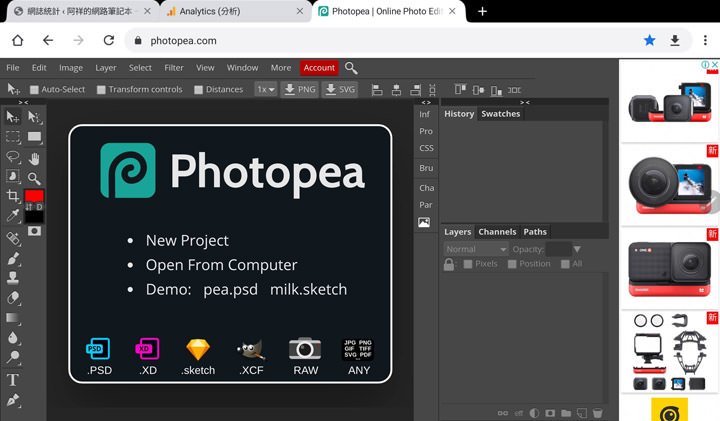This screenshot has width=720, height=421.
Task: Reload the page in browser
Action: pyautogui.click(x=108, y=40)
